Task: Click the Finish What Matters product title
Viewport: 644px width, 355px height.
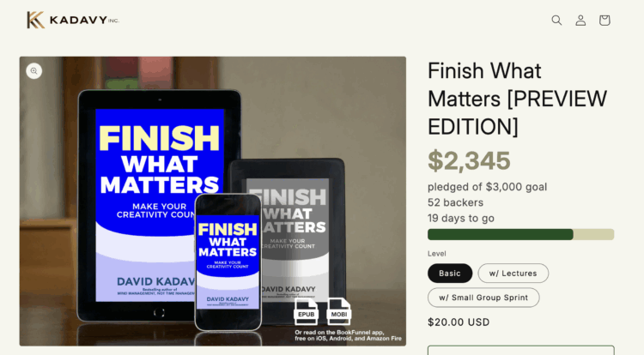Action: pyautogui.click(x=517, y=99)
